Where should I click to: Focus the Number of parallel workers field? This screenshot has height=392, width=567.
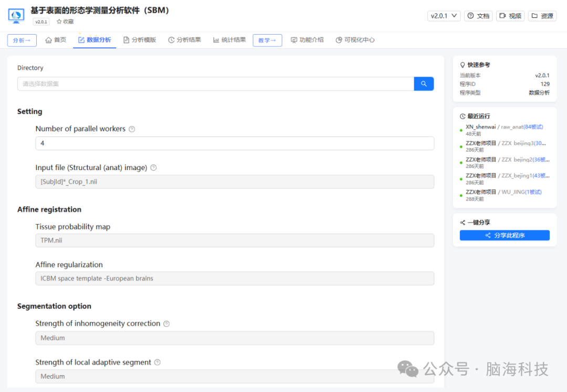pos(235,143)
